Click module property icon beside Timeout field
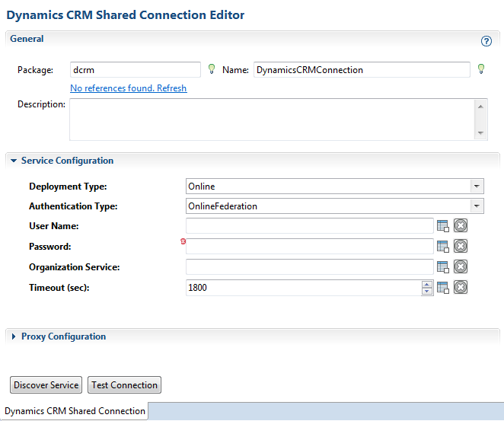 tap(443, 287)
